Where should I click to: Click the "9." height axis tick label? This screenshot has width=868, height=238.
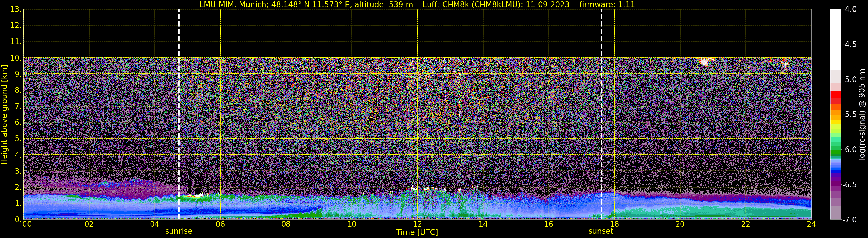[18, 74]
